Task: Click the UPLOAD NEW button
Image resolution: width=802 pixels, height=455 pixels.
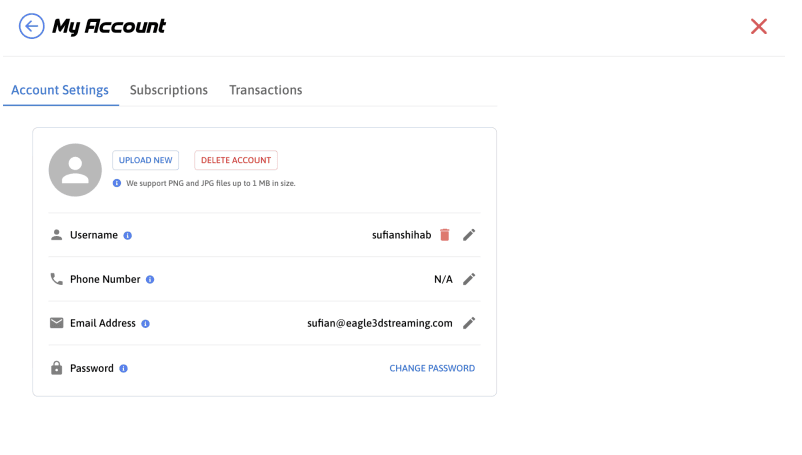Action: pyautogui.click(x=145, y=160)
